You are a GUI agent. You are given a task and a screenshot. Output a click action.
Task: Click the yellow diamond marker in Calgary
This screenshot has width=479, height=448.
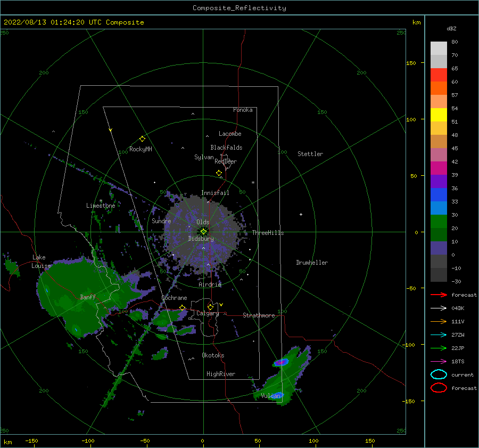tap(210, 307)
